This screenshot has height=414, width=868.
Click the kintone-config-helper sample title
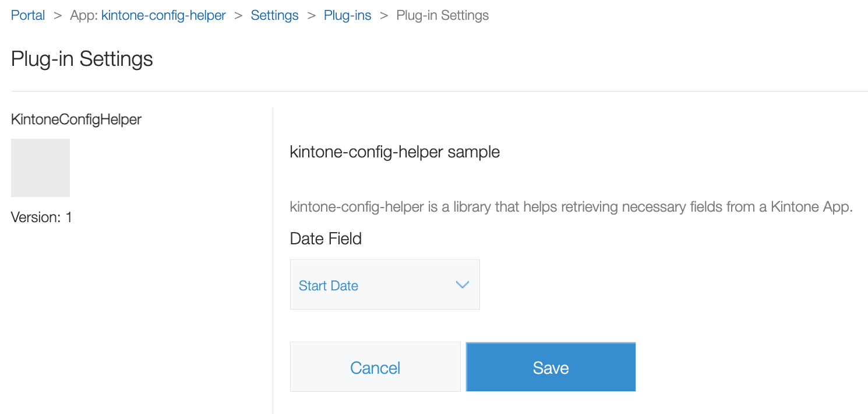[394, 152]
